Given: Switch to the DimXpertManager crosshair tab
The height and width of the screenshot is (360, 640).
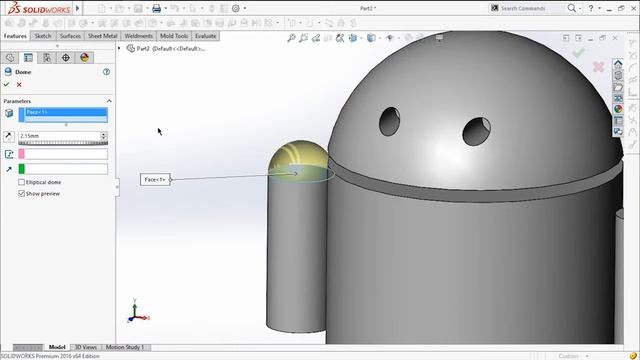Looking at the screenshot, I should (66, 58).
